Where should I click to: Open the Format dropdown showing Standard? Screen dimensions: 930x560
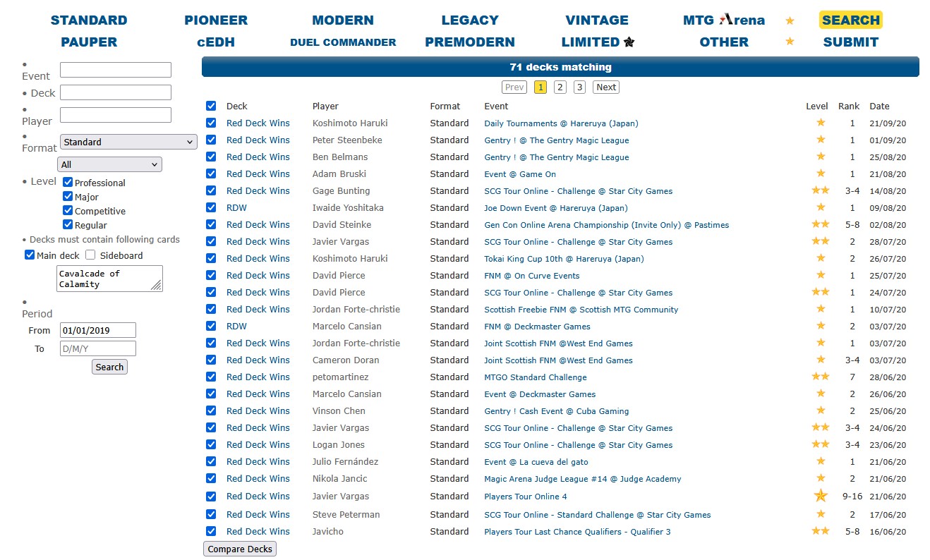tap(128, 142)
